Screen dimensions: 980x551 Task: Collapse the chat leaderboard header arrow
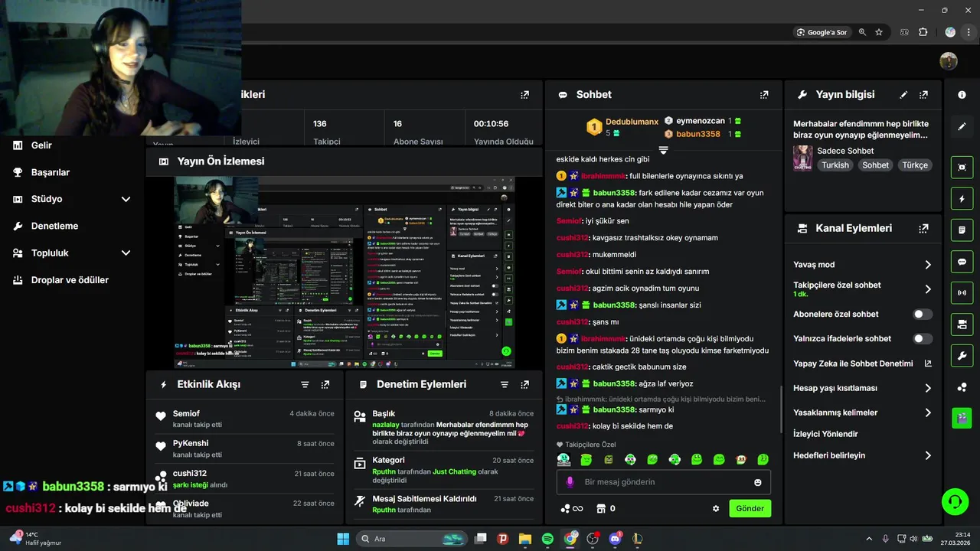coord(663,150)
